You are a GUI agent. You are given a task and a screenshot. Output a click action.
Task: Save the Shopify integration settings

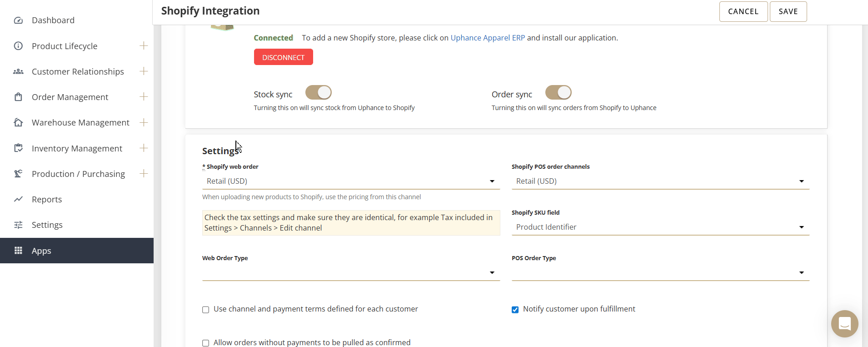(x=788, y=12)
